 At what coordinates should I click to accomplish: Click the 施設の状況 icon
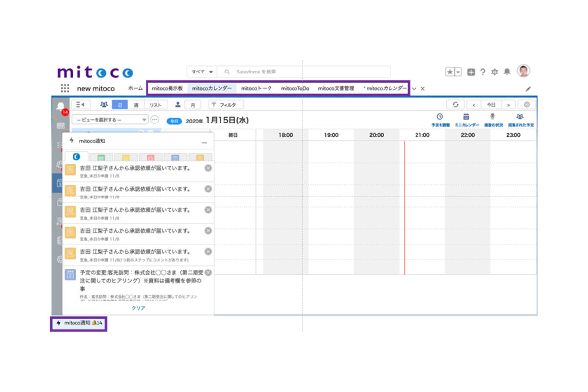pos(493,117)
